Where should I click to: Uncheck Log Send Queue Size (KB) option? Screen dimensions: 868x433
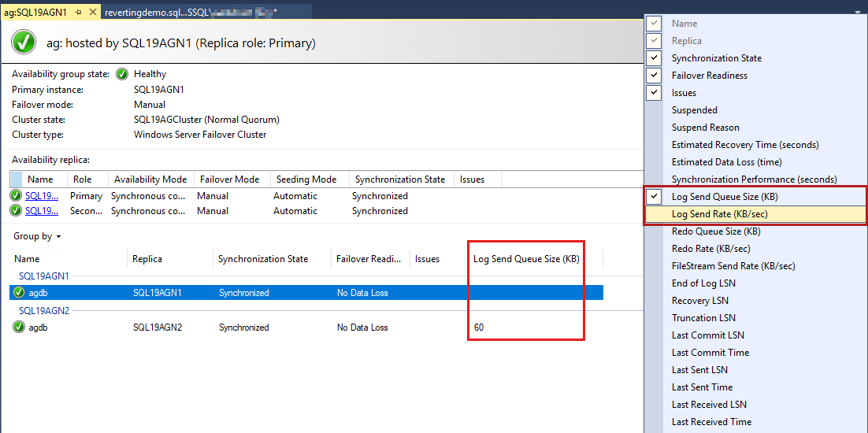tap(654, 197)
